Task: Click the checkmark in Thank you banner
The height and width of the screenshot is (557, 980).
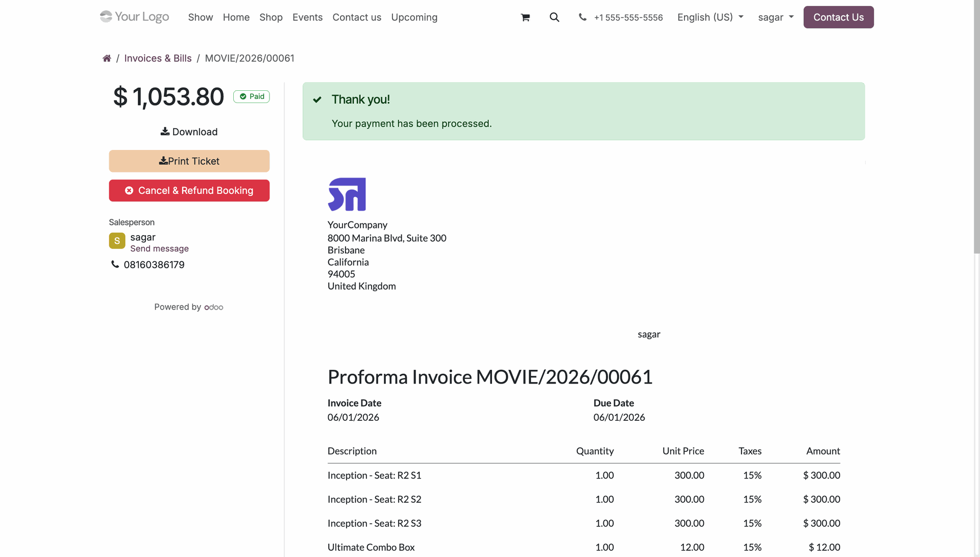Action: (x=317, y=99)
